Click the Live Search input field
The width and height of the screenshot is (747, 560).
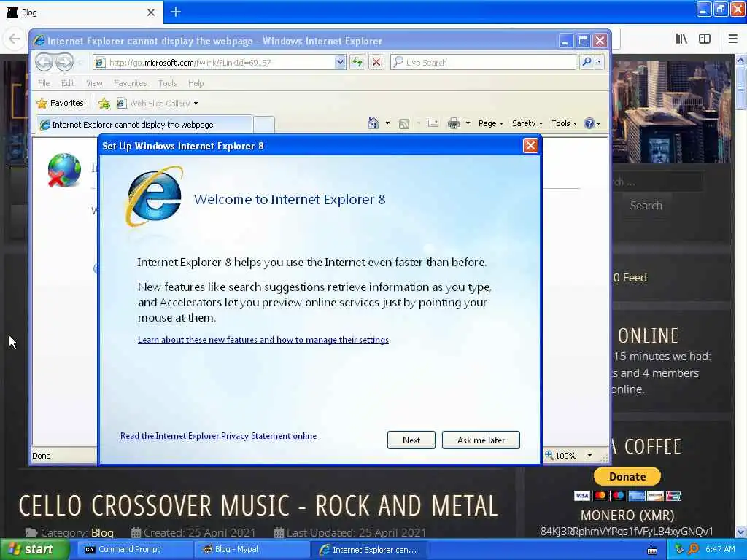click(x=483, y=62)
